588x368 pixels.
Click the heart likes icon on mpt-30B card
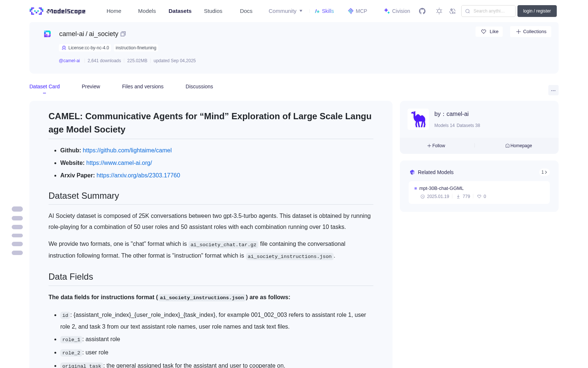coord(479,197)
